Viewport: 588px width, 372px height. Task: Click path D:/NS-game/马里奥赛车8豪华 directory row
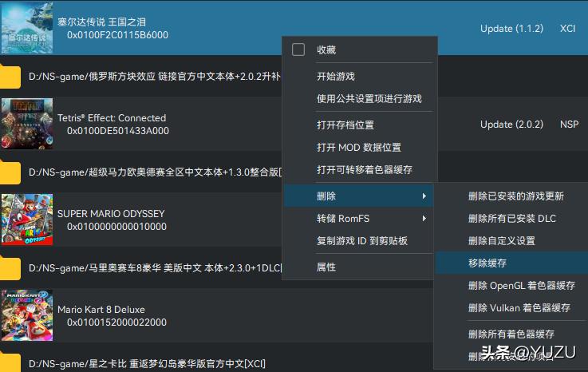156,268
